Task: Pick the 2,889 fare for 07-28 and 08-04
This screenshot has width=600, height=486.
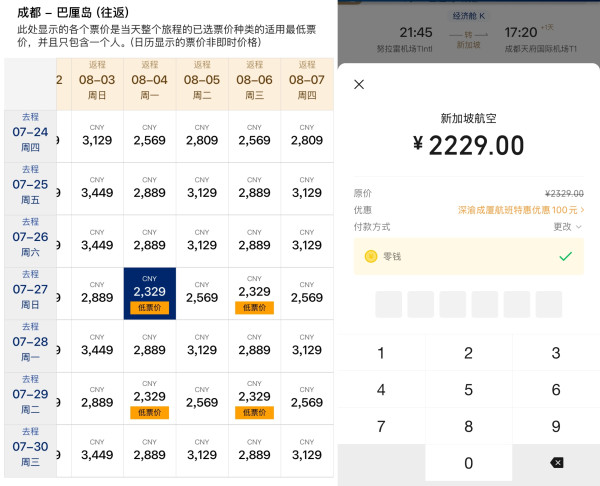Action: point(150,346)
